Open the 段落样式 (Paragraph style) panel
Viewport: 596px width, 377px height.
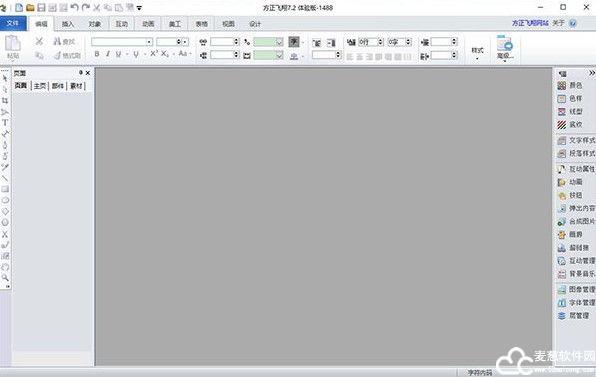tap(576, 154)
